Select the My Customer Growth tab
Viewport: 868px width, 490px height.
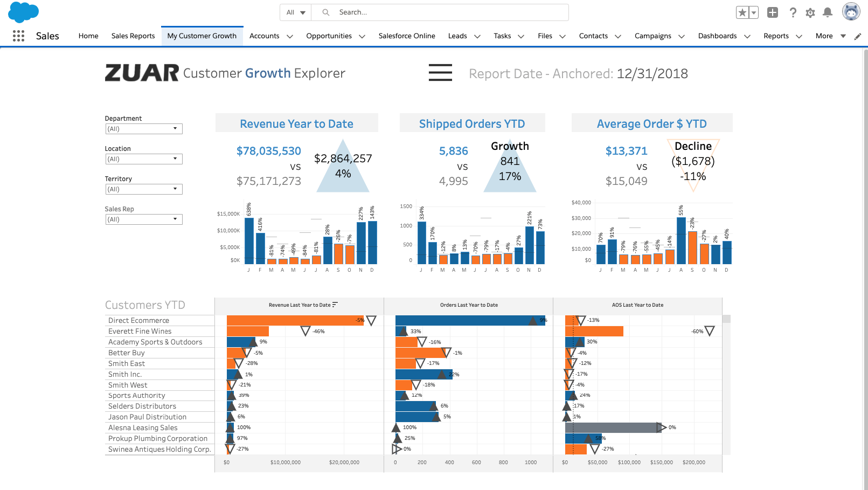(202, 36)
